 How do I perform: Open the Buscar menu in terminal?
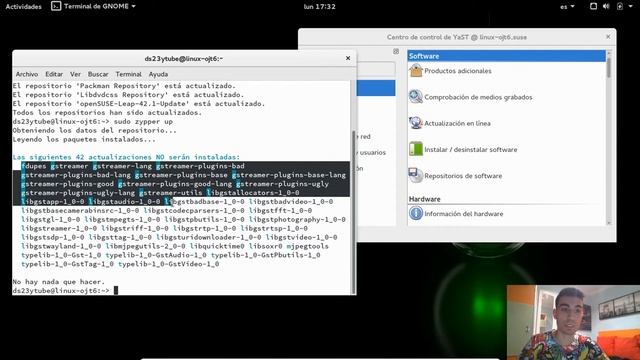click(98, 74)
